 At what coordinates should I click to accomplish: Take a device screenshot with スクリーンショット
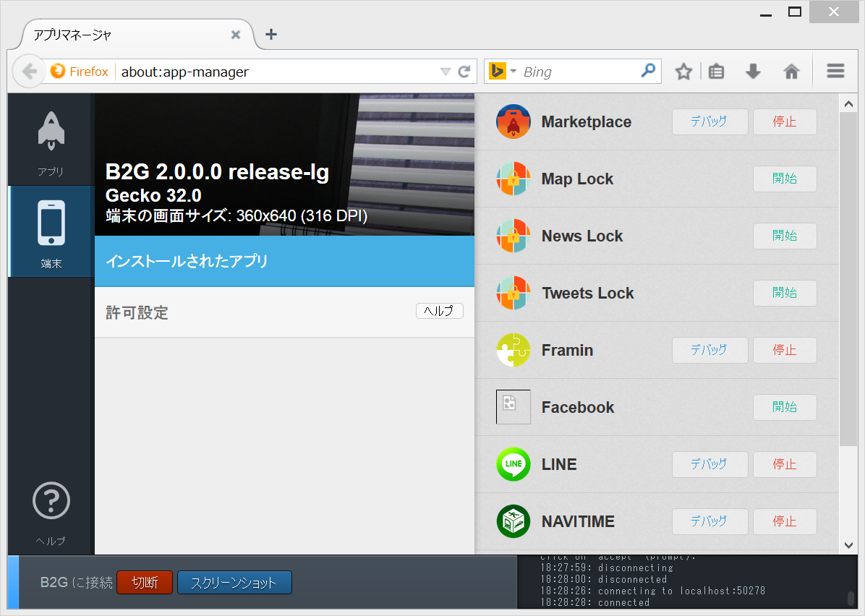(x=234, y=582)
